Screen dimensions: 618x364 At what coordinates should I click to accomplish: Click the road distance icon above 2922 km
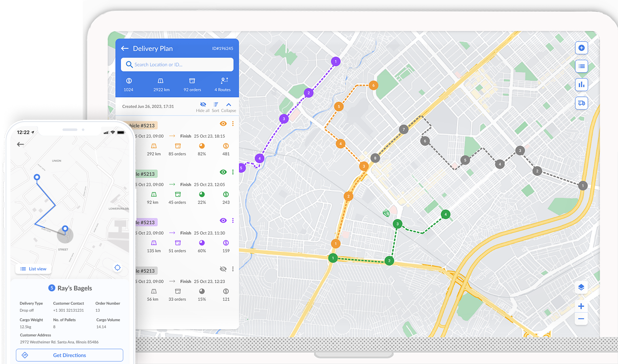[161, 81]
